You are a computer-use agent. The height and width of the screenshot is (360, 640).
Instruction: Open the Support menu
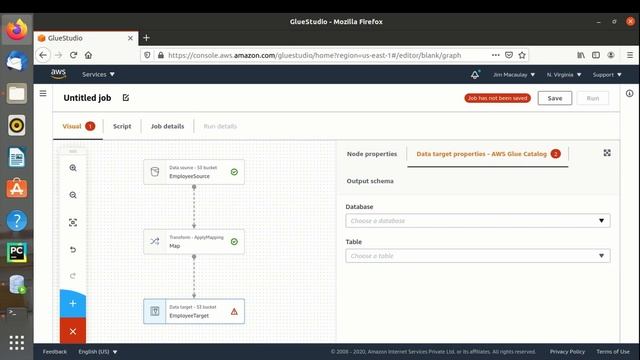tap(607, 75)
